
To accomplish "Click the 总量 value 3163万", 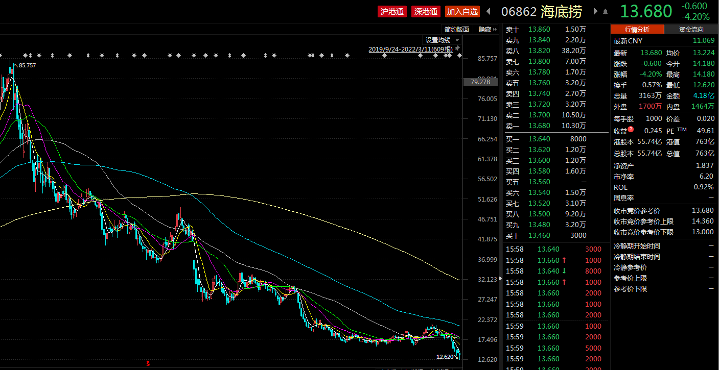I will pyautogui.click(x=650, y=96).
